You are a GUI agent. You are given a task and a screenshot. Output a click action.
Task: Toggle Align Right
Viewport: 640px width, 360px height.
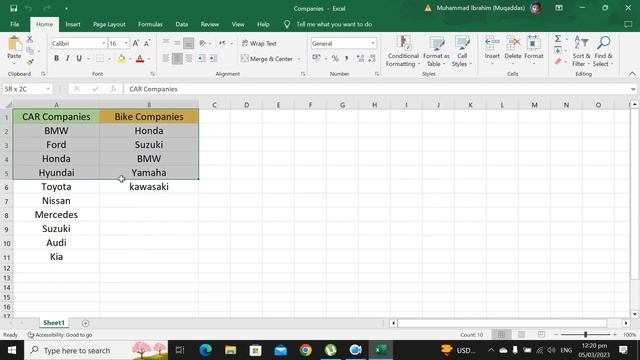tap(189, 58)
